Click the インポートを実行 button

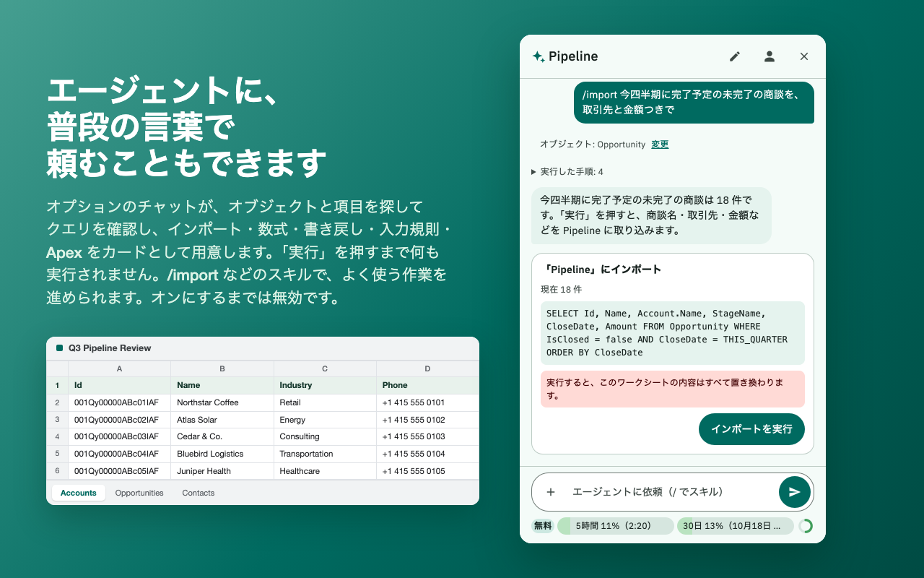(751, 429)
